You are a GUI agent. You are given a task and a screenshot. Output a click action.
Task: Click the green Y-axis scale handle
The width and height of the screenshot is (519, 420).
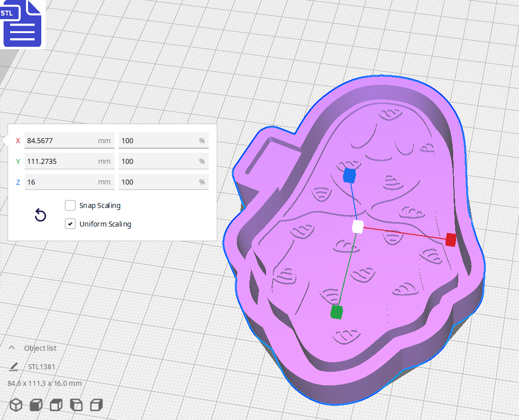(336, 312)
